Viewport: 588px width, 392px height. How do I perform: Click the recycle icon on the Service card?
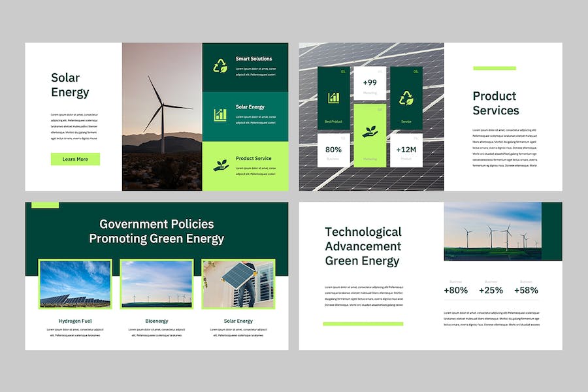pos(406,97)
